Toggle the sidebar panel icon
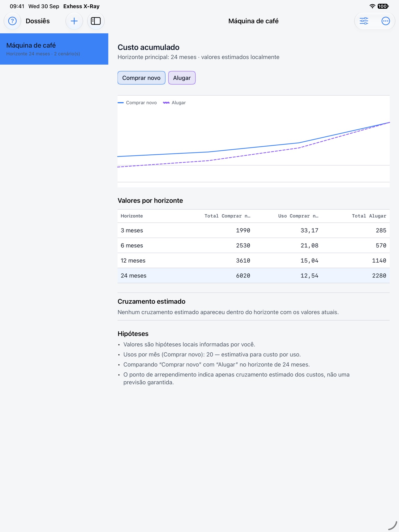The width and height of the screenshot is (399, 532). pos(96,21)
